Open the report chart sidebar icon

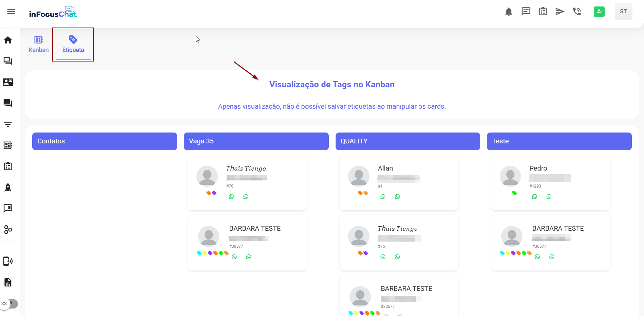[8, 282]
